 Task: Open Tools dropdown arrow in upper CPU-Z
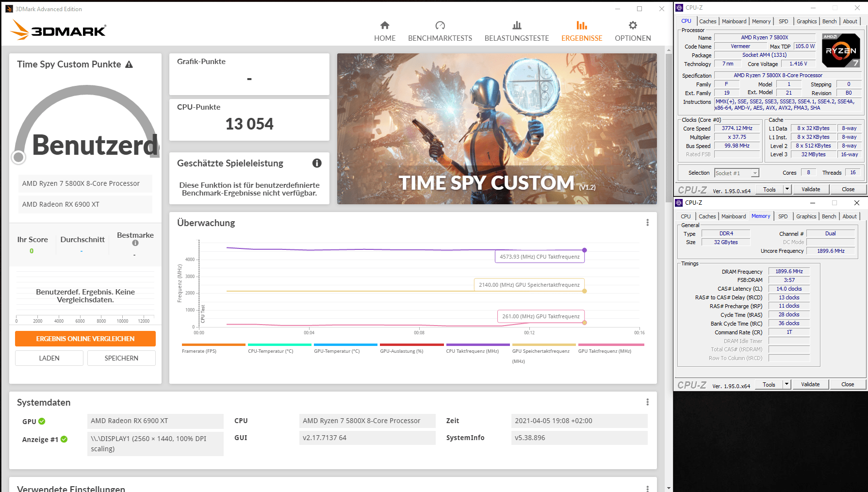click(787, 189)
